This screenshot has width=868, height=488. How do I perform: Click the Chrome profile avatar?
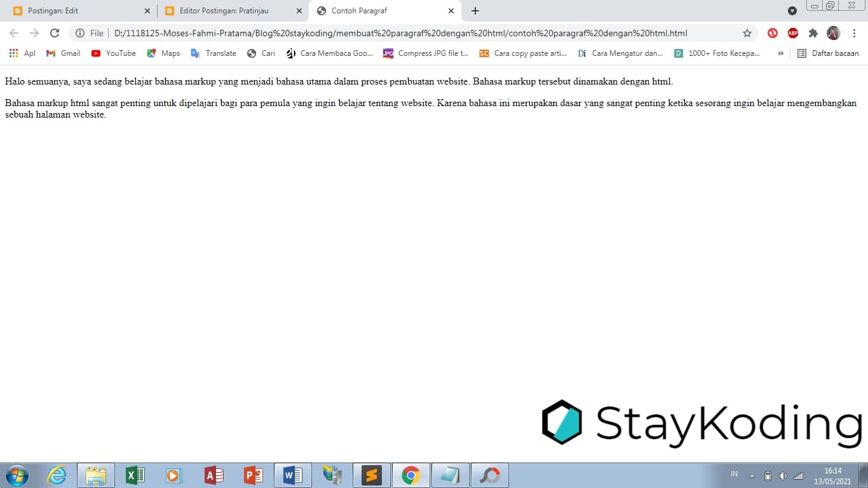pyautogui.click(x=833, y=33)
